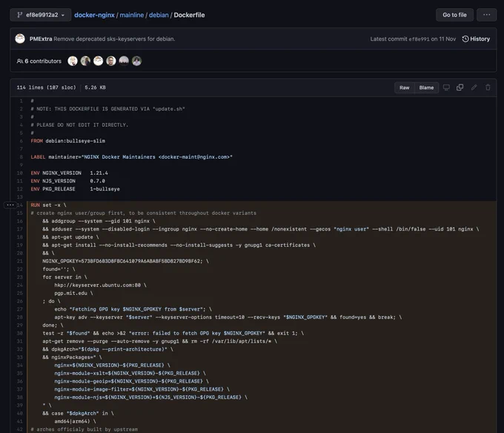Delete file with trash icon
The width and height of the screenshot is (504, 433).
(488, 87)
